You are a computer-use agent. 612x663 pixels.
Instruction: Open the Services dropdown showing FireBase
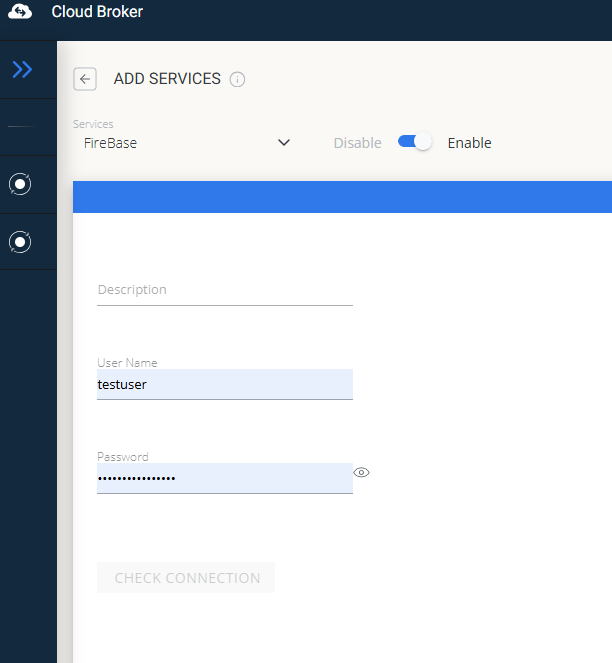pyautogui.click(x=180, y=143)
